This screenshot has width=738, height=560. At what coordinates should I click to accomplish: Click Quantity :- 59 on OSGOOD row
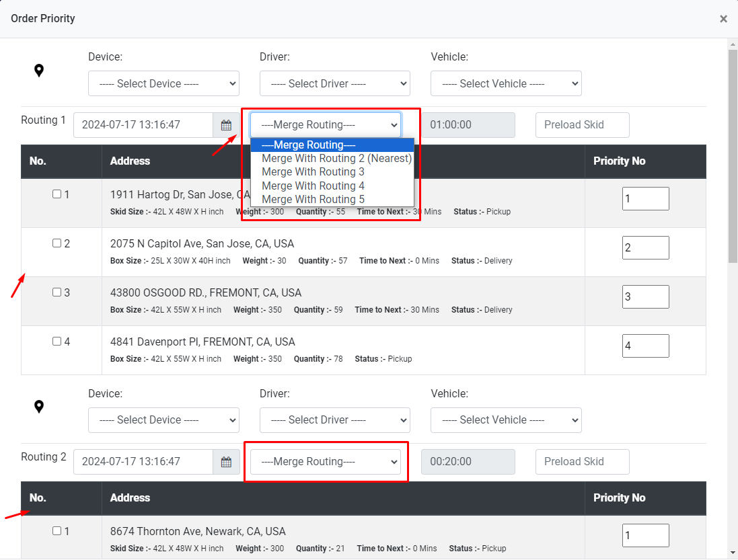coord(318,310)
